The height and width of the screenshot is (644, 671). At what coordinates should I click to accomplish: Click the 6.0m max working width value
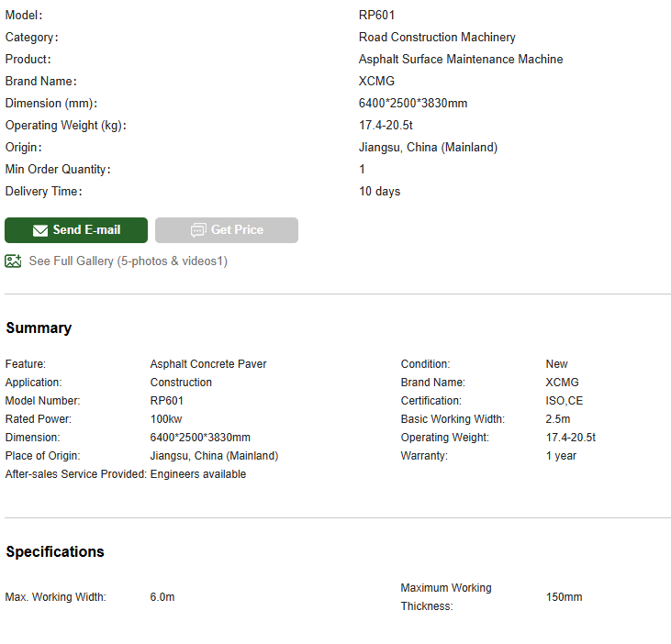162,597
